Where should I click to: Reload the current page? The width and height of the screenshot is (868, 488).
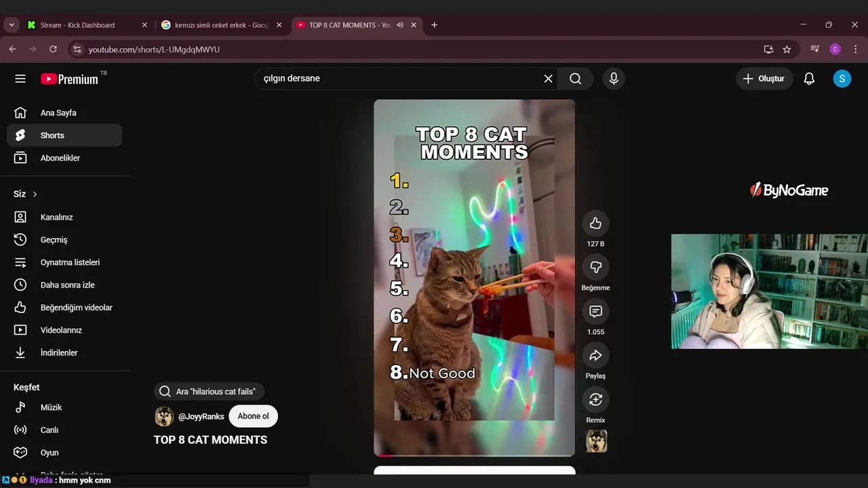[x=53, y=49]
